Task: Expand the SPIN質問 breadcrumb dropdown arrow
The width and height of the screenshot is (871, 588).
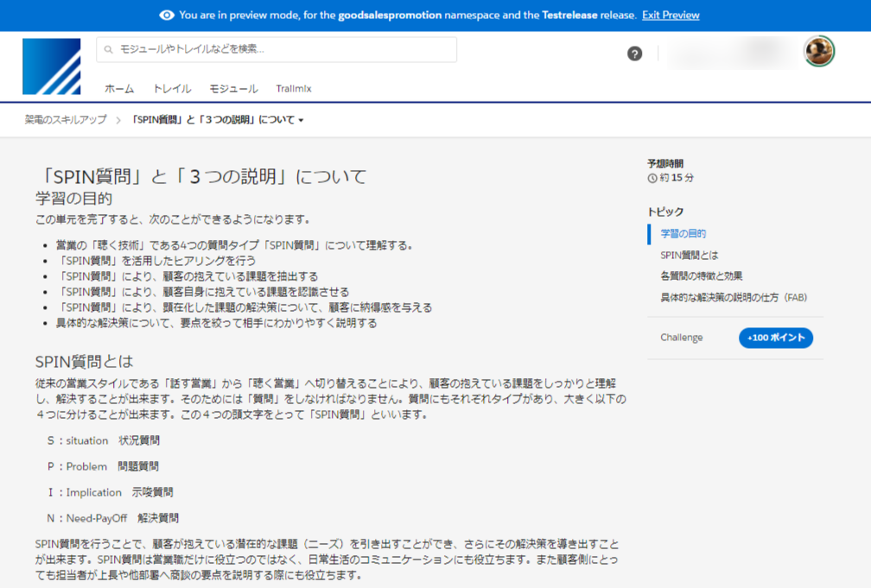Action: 301,121
